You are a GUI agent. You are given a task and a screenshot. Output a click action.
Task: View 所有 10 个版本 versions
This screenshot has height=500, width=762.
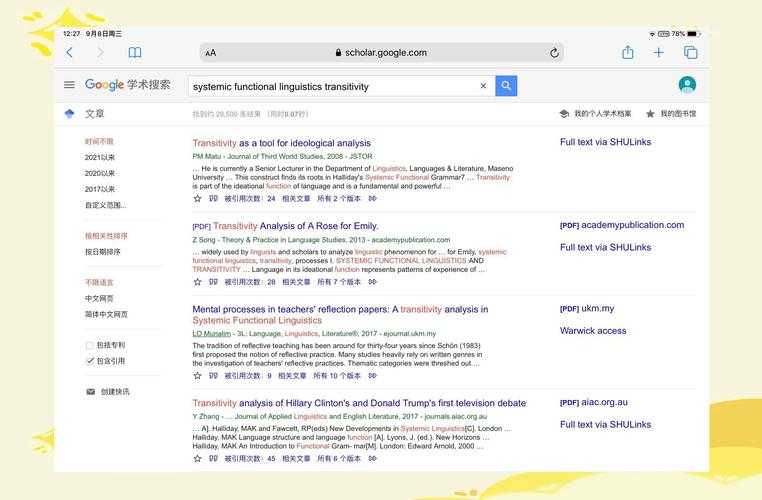coord(337,376)
